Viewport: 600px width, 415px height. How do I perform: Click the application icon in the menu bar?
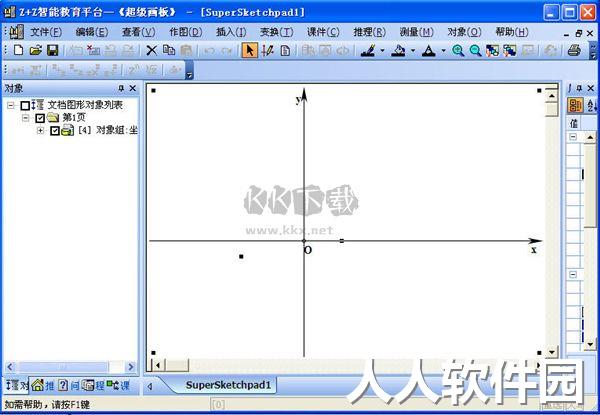[16, 32]
